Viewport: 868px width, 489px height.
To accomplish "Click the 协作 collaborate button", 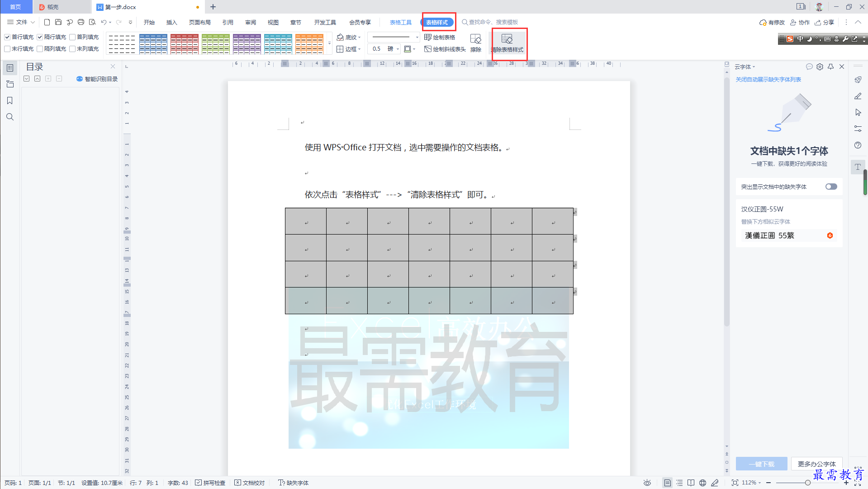I will 800,22.
